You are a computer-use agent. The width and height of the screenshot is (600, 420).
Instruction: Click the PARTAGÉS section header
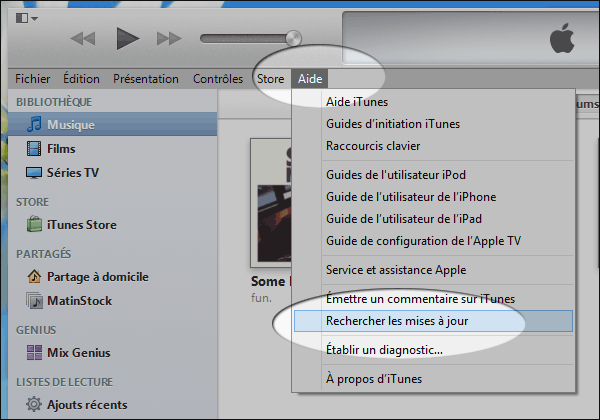click(x=43, y=253)
